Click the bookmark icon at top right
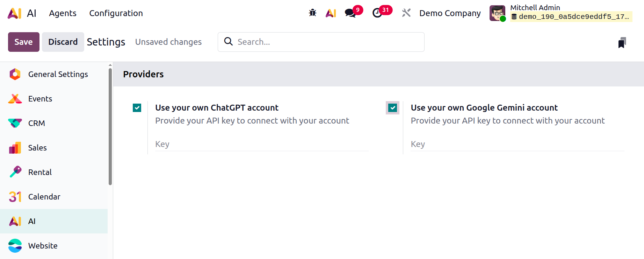The image size is (644, 259). click(x=622, y=42)
